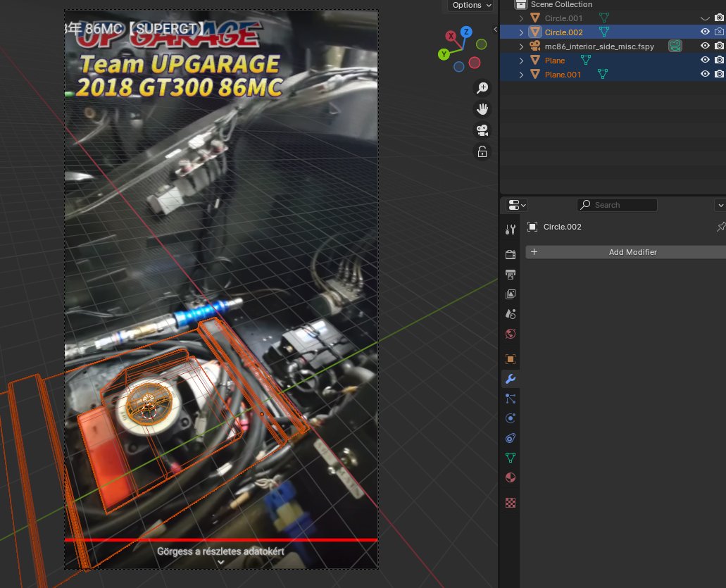Click the green Y axis gizmo ball
The image size is (726, 588).
(444, 54)
